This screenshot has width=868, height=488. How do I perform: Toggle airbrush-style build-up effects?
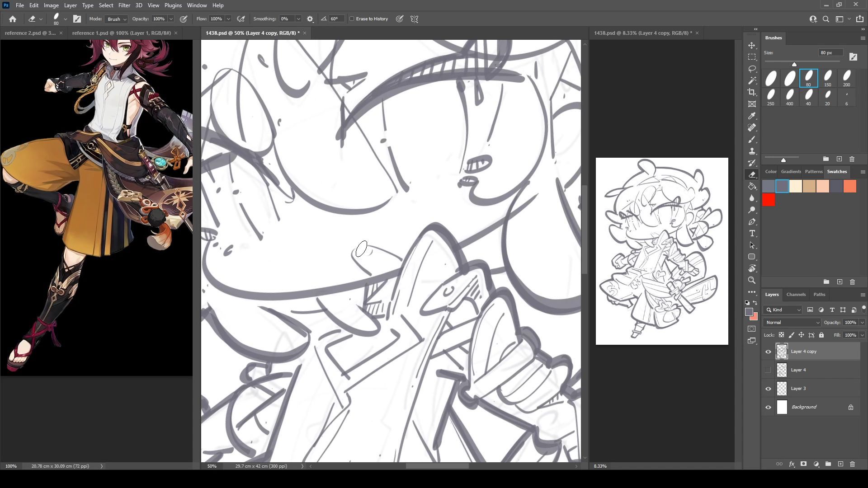tap(241, 19)
